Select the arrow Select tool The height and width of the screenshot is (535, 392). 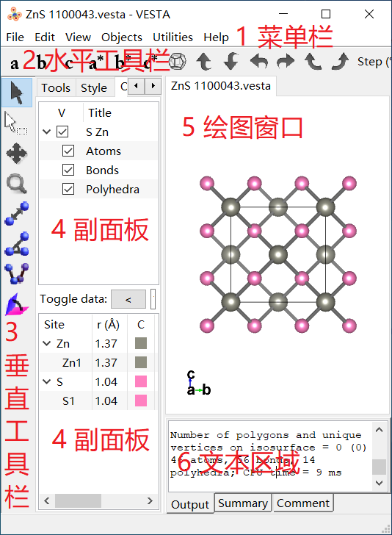[17, 93]
